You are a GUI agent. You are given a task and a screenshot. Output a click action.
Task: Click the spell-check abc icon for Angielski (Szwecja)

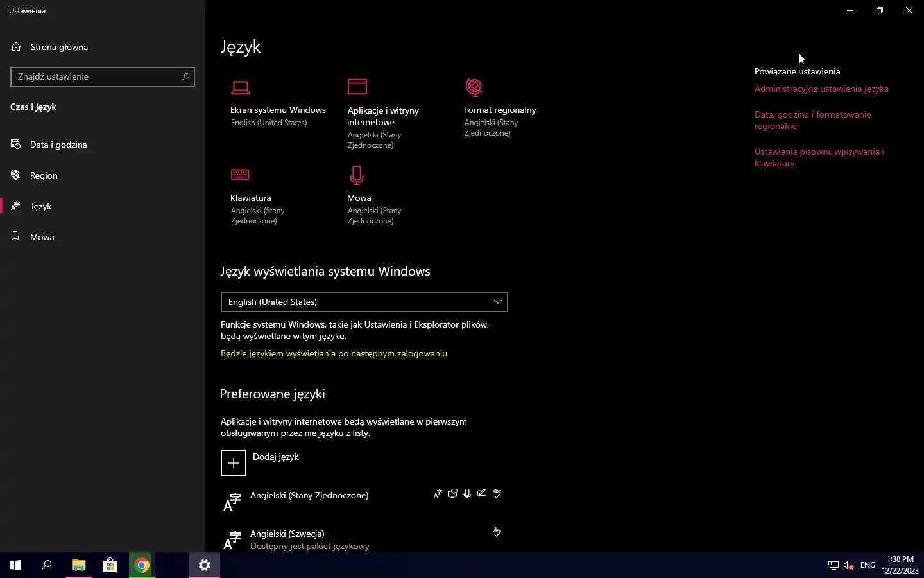pyautogui.click(x=497, y=532)
